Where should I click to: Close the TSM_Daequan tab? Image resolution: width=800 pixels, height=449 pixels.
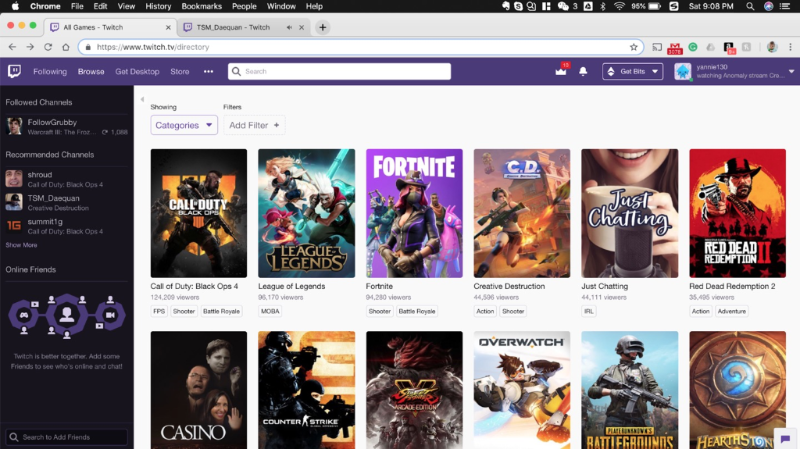[x=302, y=28]
